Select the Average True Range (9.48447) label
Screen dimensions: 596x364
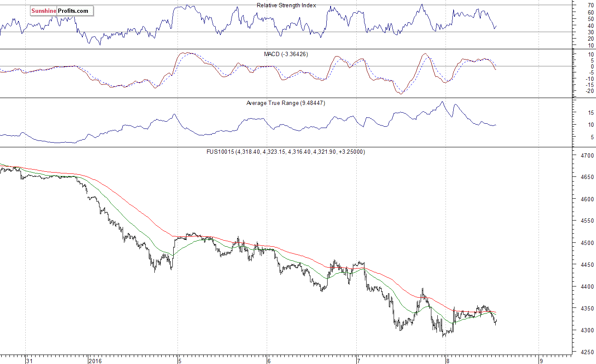point(286,103)
